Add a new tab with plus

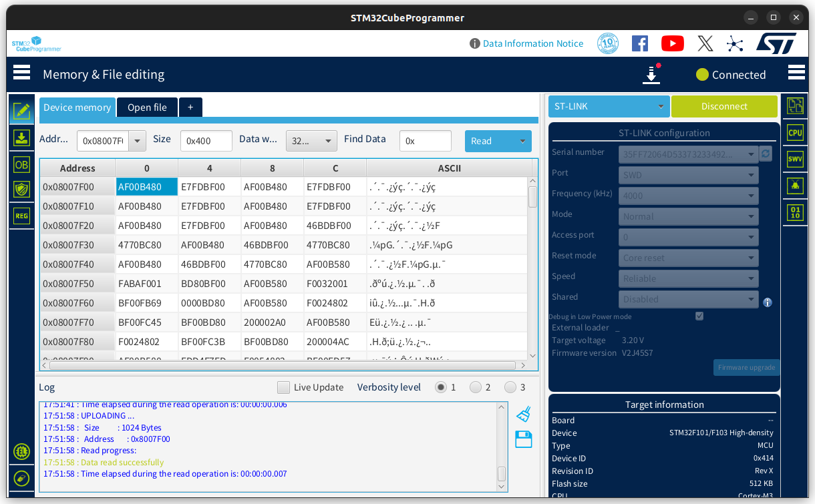pyautogui.click(x=190, y=107)
